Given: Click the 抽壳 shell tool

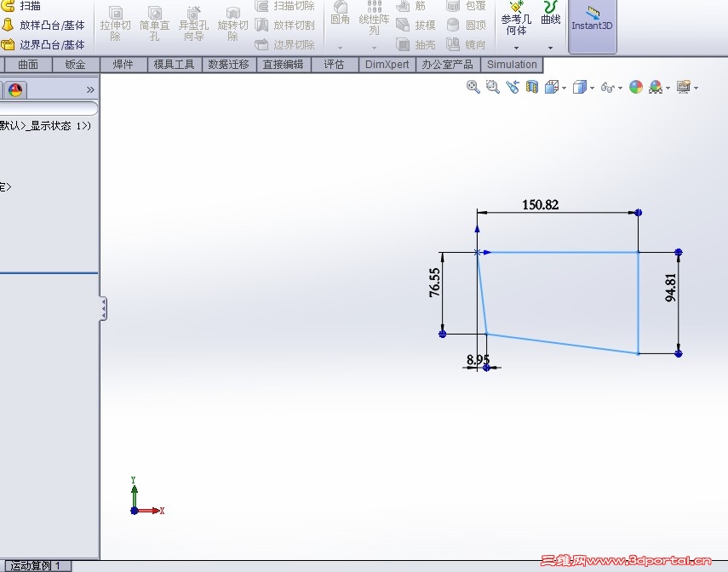Looking at the screenshot, I should click(416, 44).
